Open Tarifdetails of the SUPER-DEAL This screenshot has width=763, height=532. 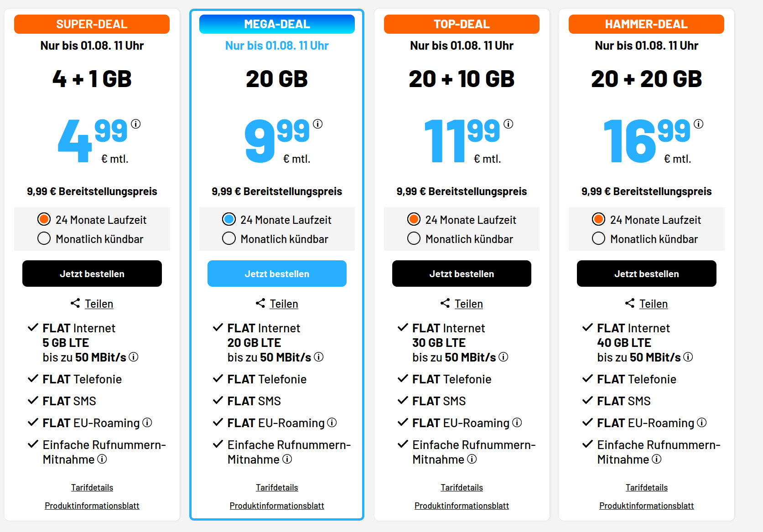pyautogui.click(x=92, y=487)
